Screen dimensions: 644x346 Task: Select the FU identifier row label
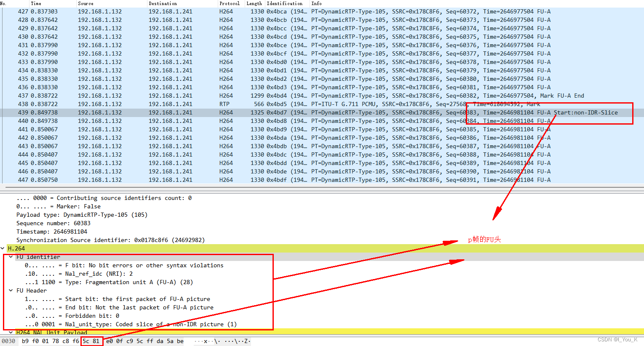click(x=38, y=257)
